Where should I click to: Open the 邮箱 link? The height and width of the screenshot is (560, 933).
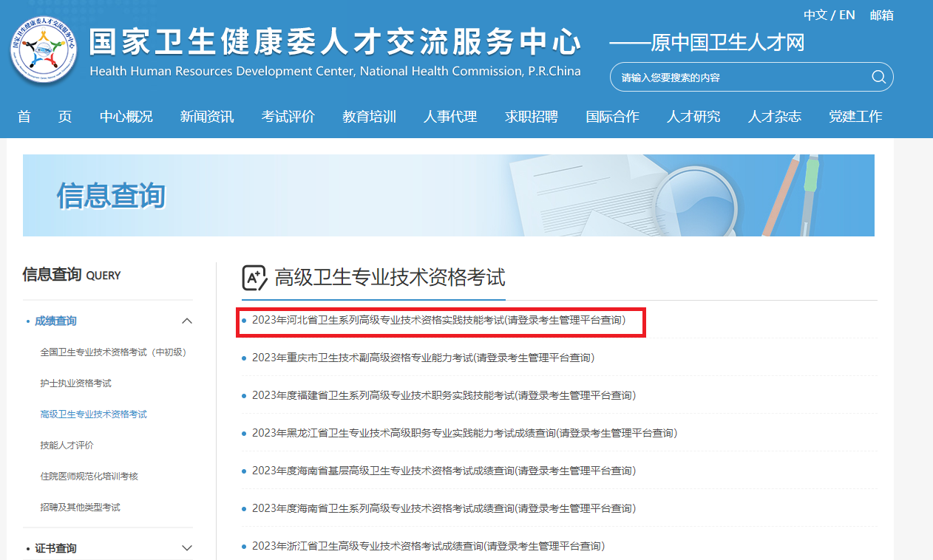[x=881, y=15]
